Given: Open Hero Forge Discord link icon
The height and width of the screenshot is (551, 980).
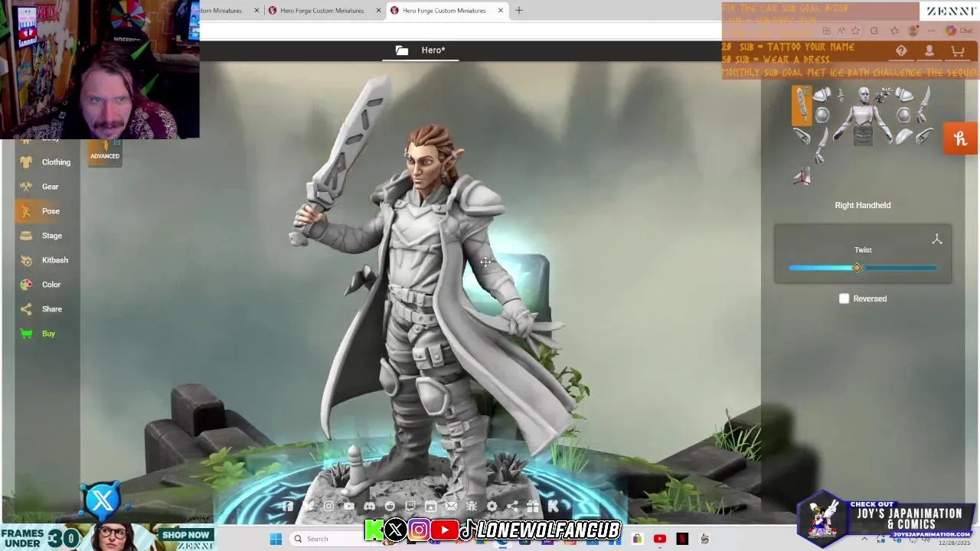Looking at the screenshot, I should 370,506.
